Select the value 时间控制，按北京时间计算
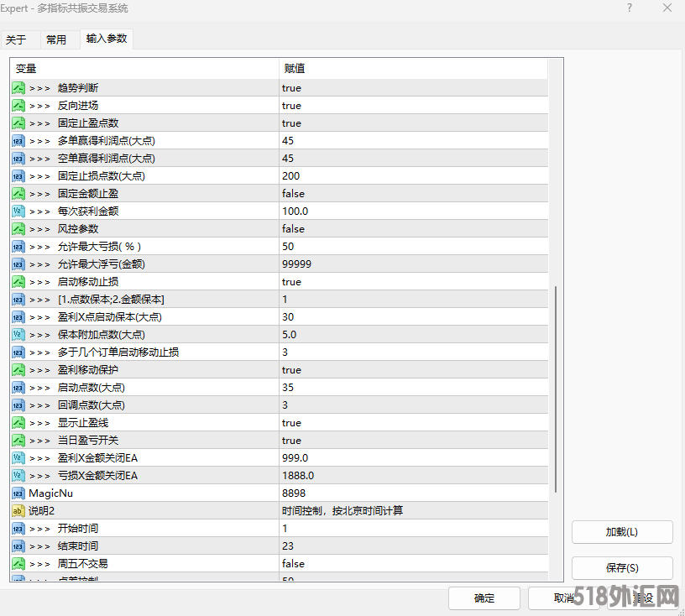Image resolution: width=685 pixels, height=616 pixels. click(413, 511)
